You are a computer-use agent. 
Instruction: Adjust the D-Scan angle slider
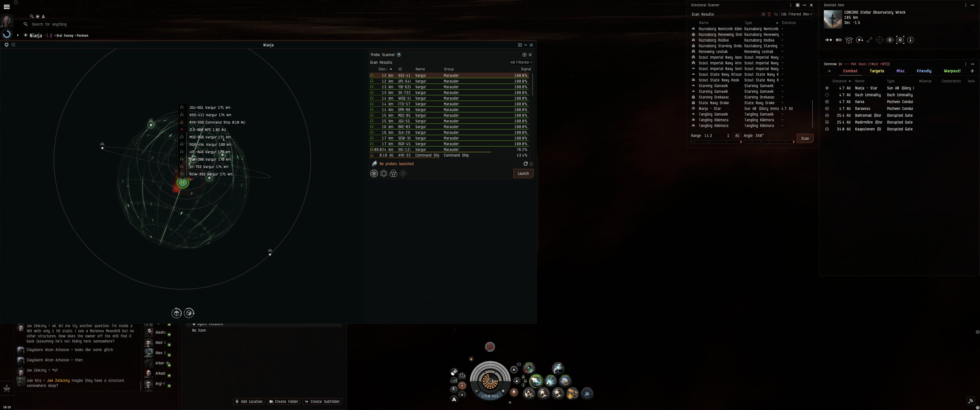769,142
